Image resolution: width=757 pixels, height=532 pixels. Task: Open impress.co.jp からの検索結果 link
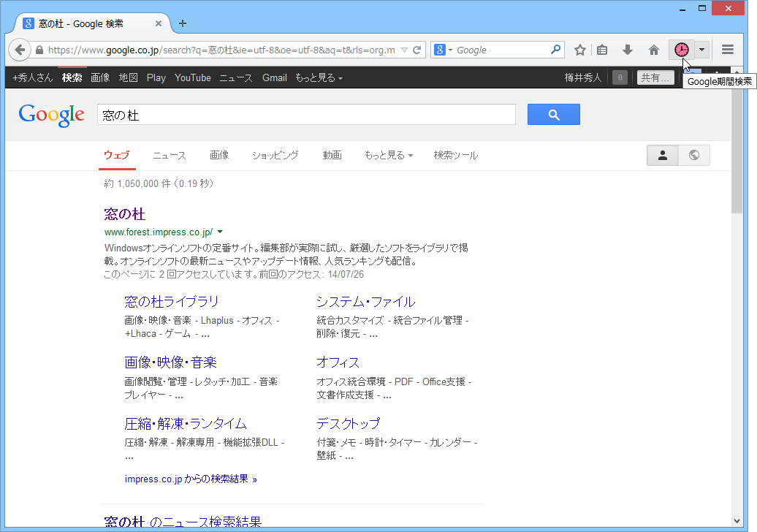point(191,479)
